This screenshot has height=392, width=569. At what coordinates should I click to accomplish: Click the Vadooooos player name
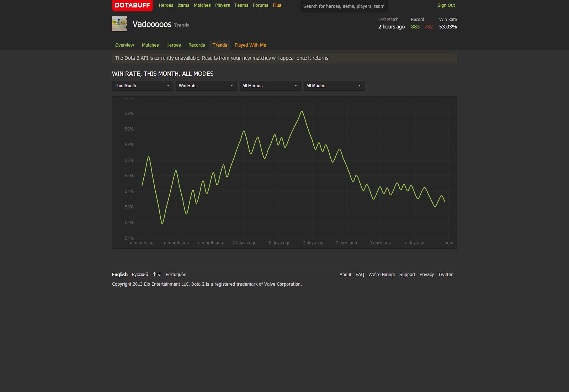click(x=152, y=24)
